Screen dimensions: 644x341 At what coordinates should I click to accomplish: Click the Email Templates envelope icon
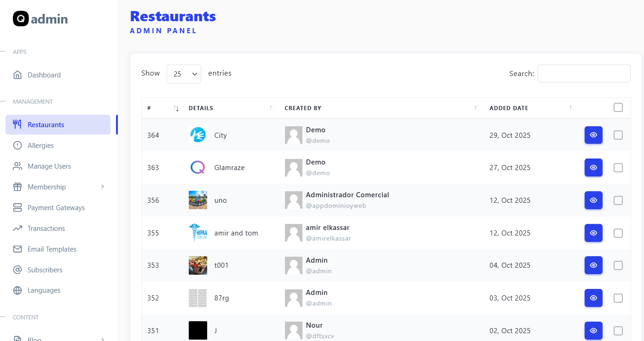click(17, 249)
